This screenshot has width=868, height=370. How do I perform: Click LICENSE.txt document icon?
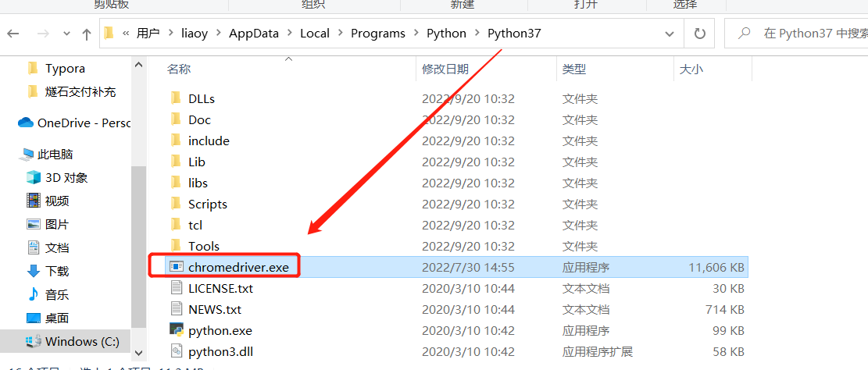coord(176,287)
